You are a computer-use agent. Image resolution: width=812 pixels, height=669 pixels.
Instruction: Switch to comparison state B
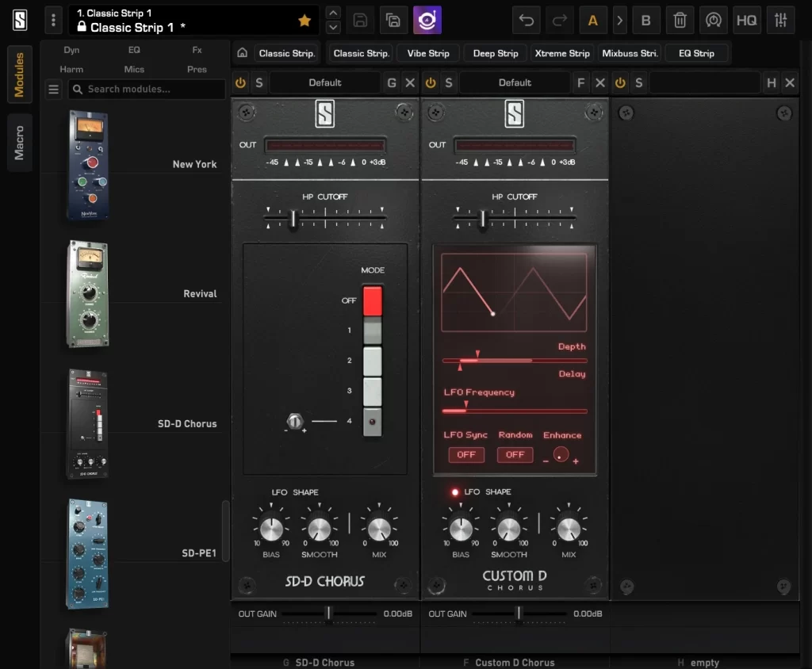pos(645,21)
